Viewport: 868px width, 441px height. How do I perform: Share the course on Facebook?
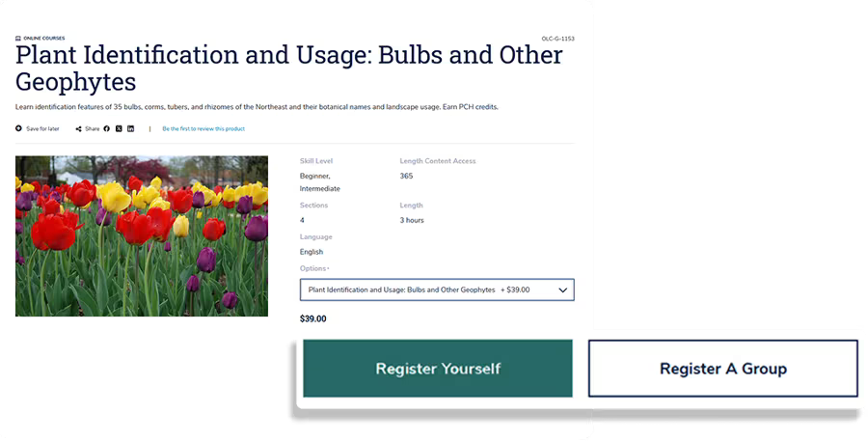click(106, 128)
